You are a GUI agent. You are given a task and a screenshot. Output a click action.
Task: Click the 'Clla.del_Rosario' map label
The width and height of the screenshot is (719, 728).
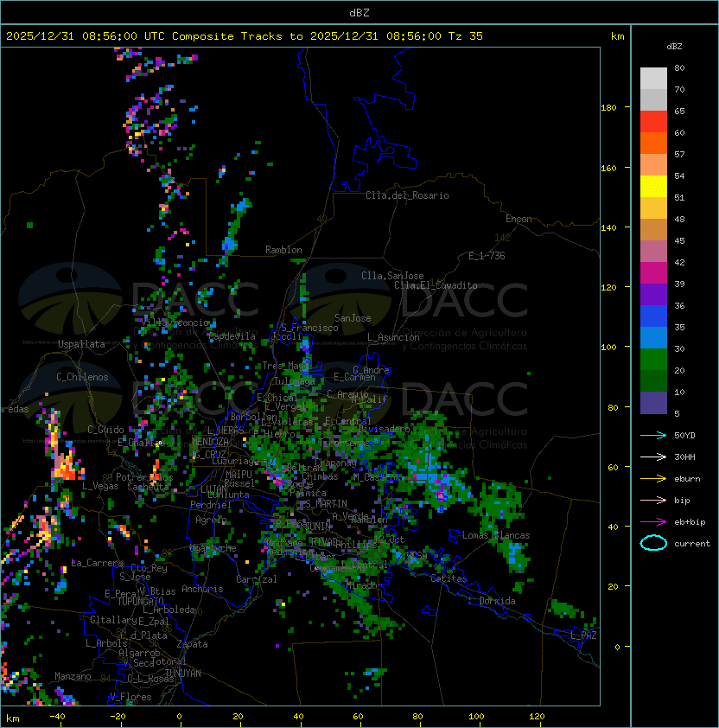tap(407, 195)
